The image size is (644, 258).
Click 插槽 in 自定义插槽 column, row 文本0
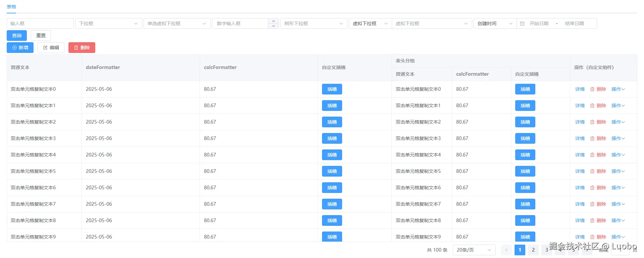pos(332,89)
